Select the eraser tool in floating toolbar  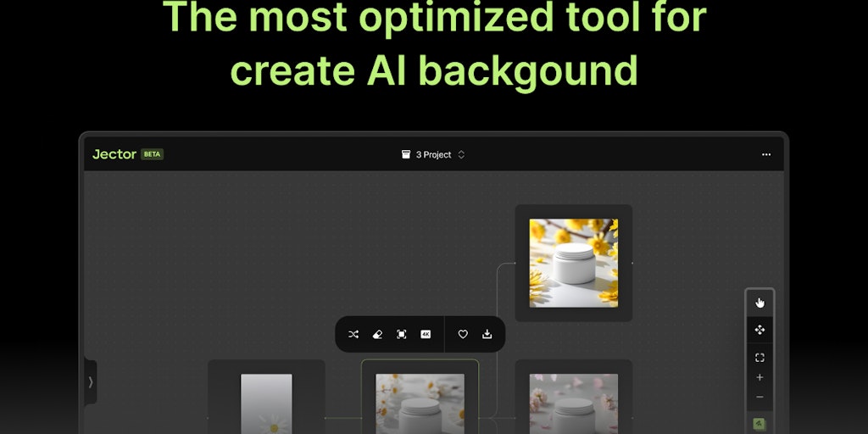pyautogui.click(x=377, y=335)
